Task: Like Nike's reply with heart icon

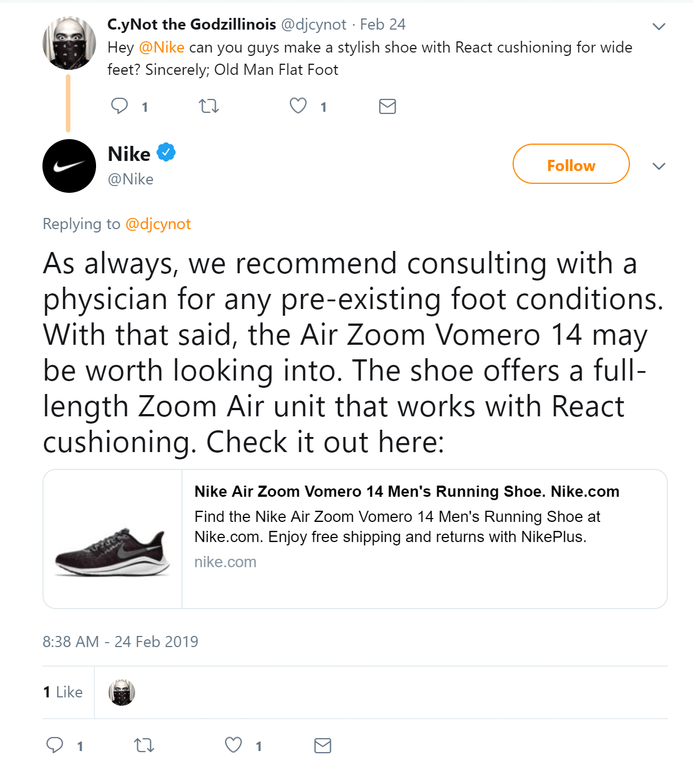Action: pos(233,745)
